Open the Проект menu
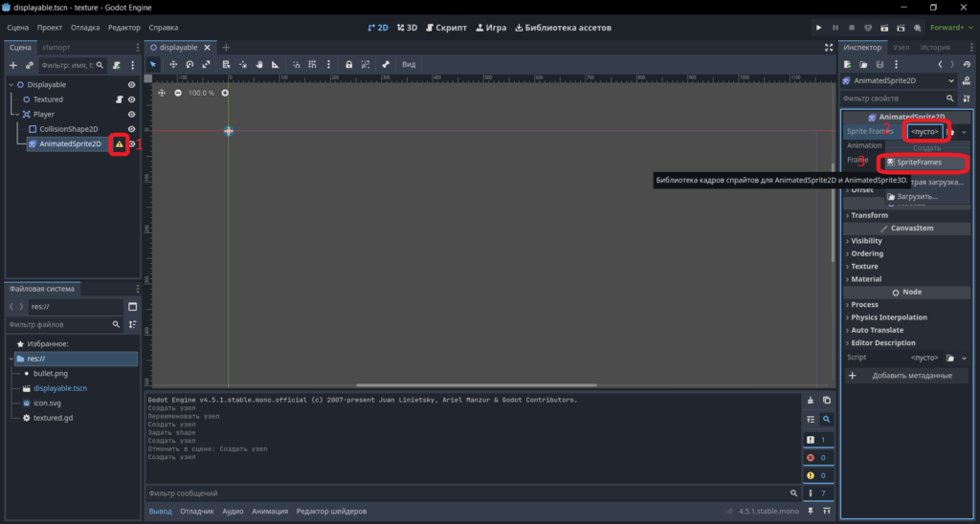The width and height of the screenshot is (980, 524). (x=50, y=28)
